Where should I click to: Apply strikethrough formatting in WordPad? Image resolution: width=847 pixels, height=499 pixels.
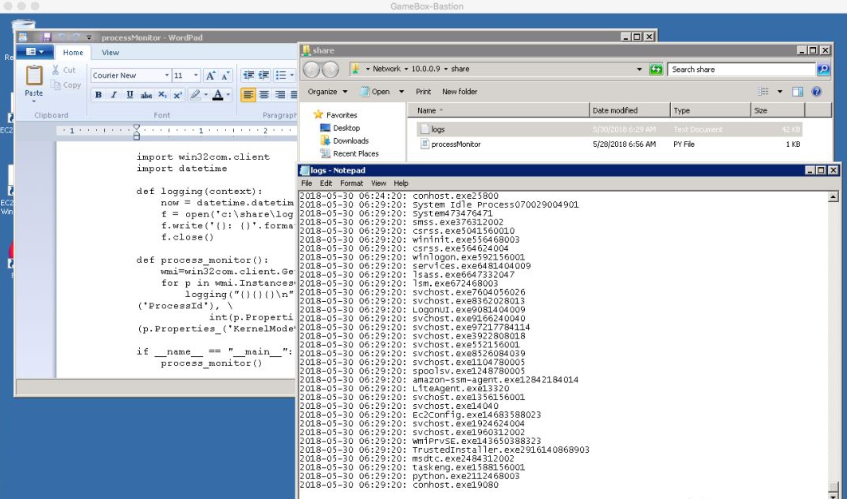[146, 95]
